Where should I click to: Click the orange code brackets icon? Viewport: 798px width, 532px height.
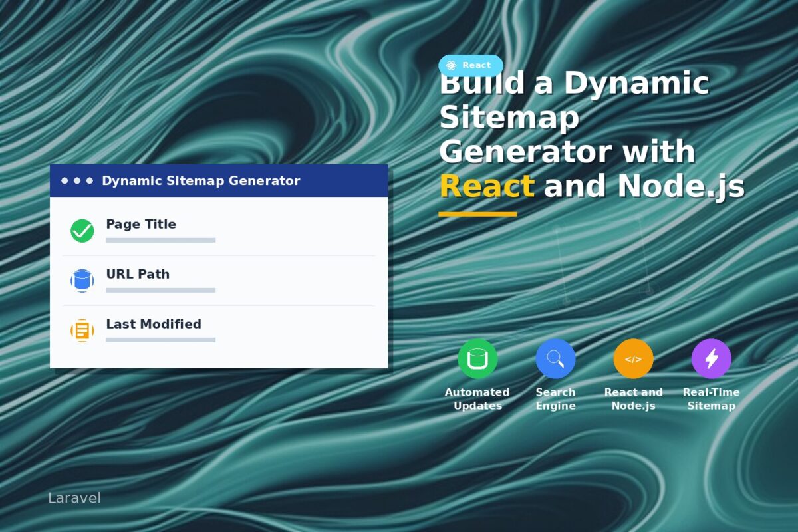633,359
